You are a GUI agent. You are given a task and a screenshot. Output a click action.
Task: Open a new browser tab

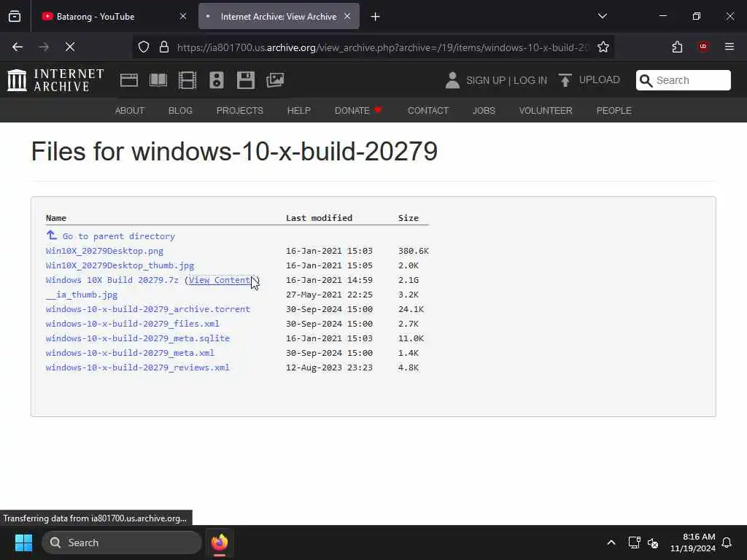(x=376, y=17)
